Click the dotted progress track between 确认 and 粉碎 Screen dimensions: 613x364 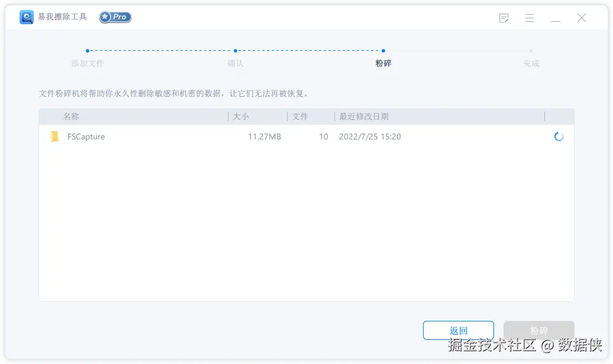[309, 51]
